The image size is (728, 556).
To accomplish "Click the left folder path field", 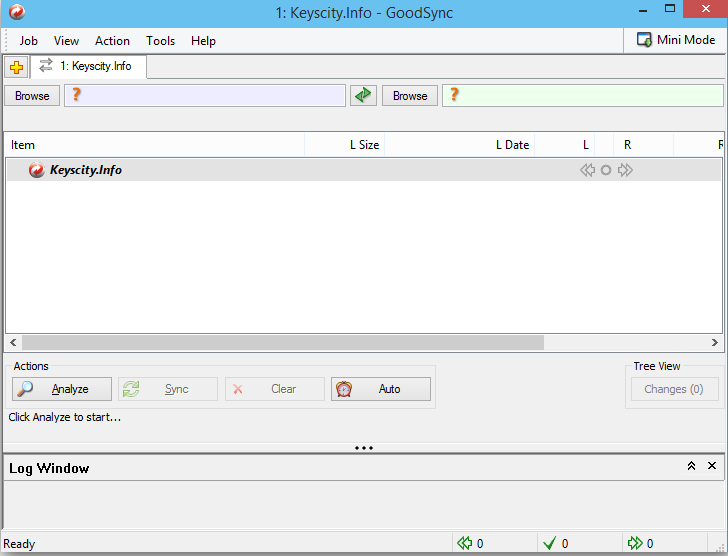I will pyautogui.click(x=205, y=96).
